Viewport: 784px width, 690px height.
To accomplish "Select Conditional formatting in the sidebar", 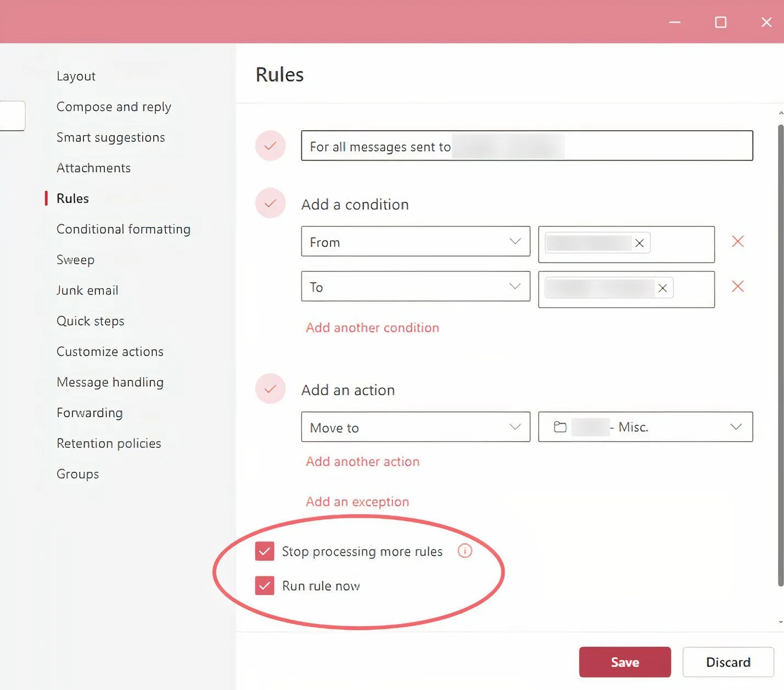I will tap(124, 229).
